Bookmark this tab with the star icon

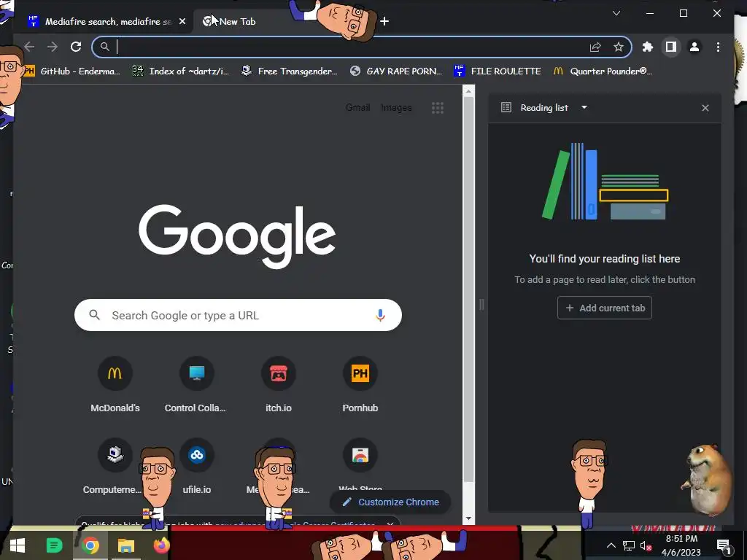619,47
